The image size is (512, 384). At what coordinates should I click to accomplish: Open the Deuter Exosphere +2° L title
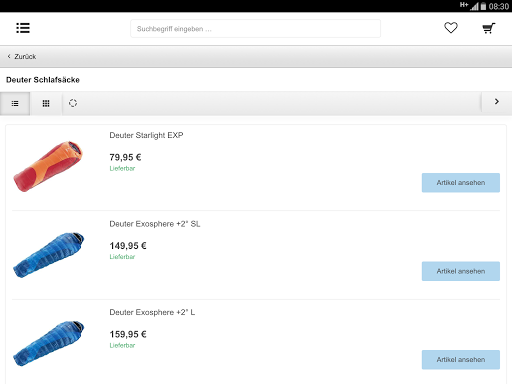[x=152, y=312]
